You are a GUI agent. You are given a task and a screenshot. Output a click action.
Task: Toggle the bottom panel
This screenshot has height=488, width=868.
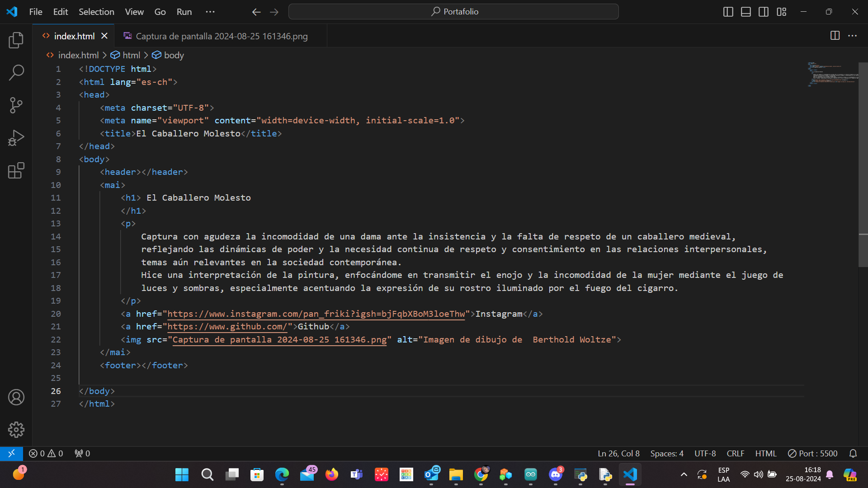(x=746, y=12)
